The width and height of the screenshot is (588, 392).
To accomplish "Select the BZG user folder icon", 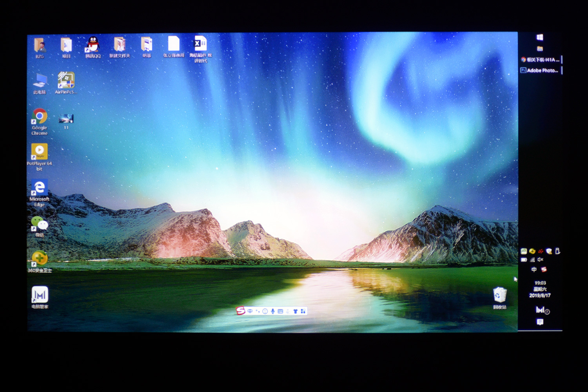I will pyautogui.click(x=40, y=45).
